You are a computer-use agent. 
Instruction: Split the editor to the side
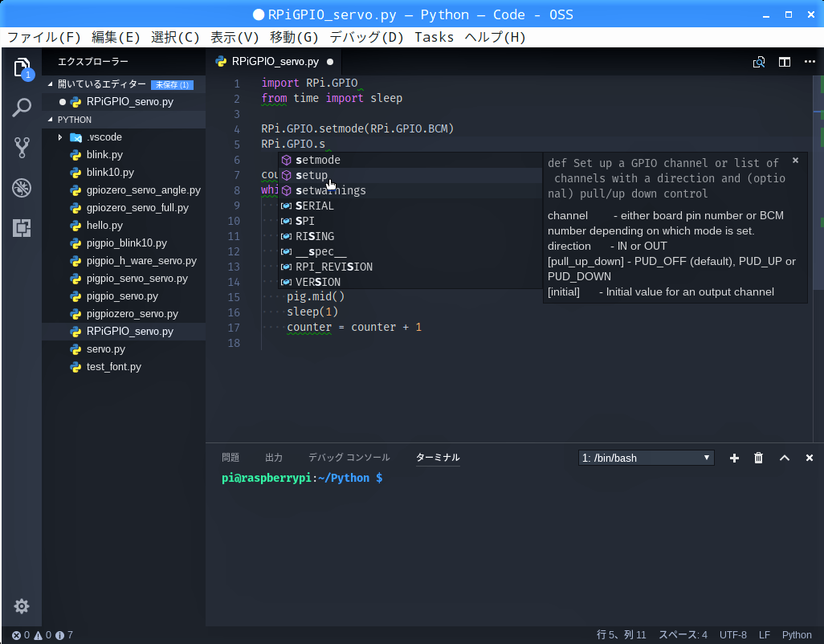click(x=784, y=62)
